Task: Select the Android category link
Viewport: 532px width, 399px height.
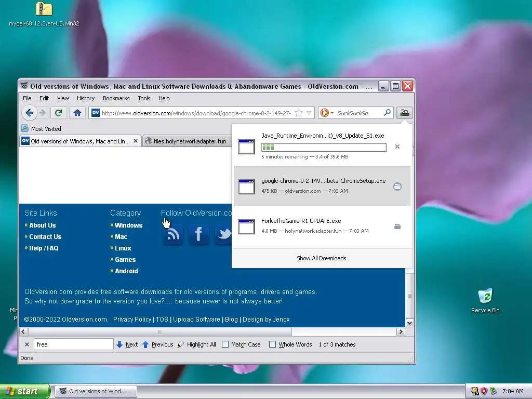Action: [x=126, y=271]
